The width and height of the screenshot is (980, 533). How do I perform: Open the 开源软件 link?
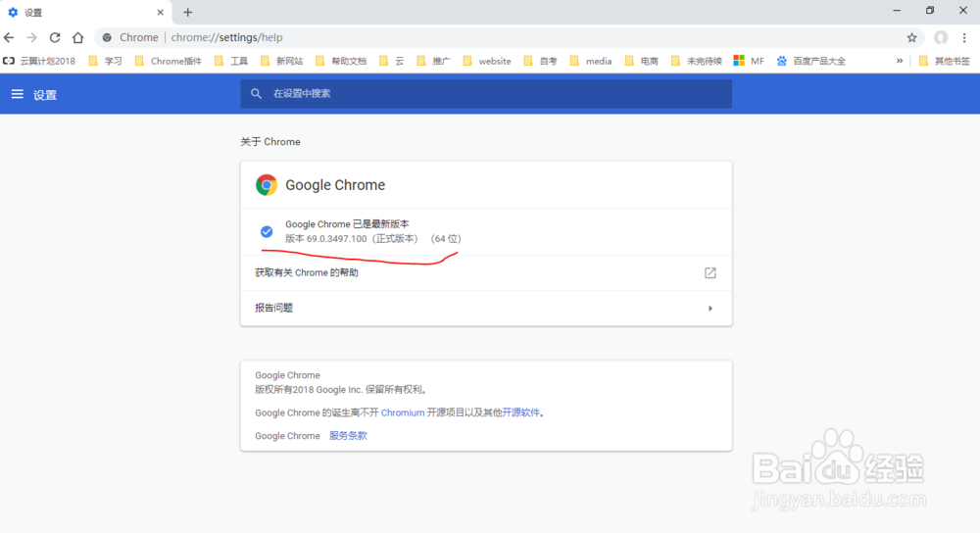click(520, 412)
